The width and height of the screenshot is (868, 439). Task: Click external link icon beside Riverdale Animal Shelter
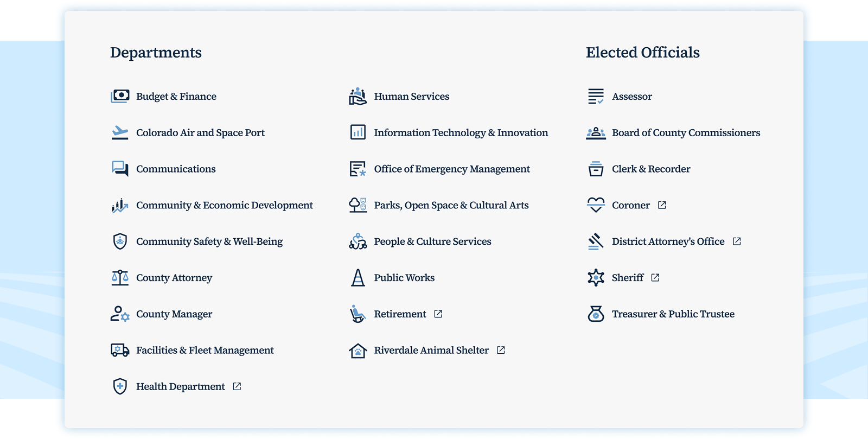(x=501, y=350)
